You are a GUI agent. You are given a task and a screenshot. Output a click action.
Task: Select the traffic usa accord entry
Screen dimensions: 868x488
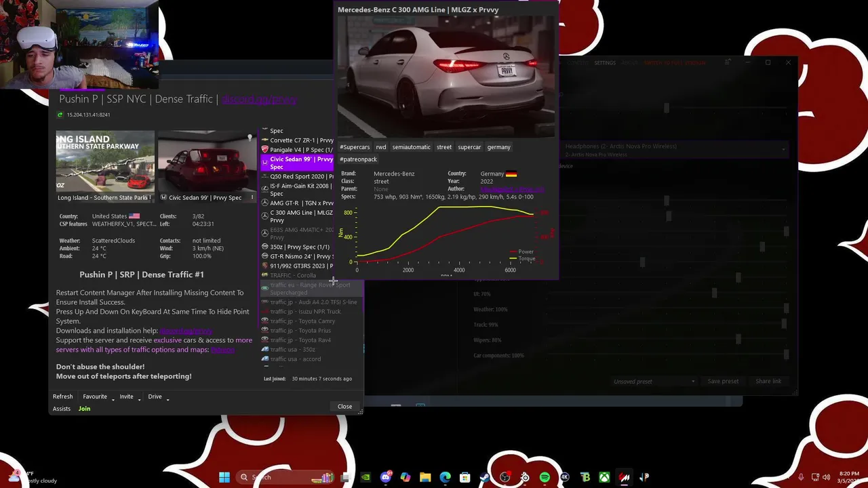(x=312, y=359)
